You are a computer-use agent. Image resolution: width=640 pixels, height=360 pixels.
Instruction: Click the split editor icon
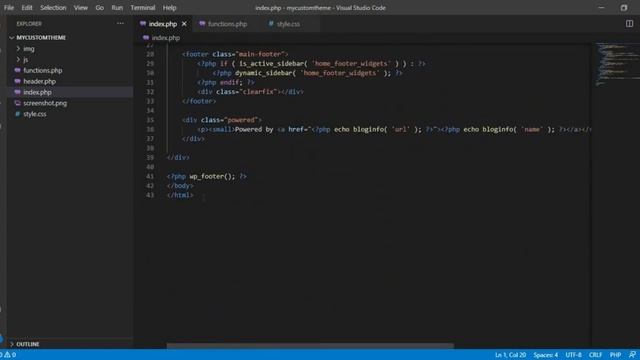pyautogui.click(x=629, y=24)
